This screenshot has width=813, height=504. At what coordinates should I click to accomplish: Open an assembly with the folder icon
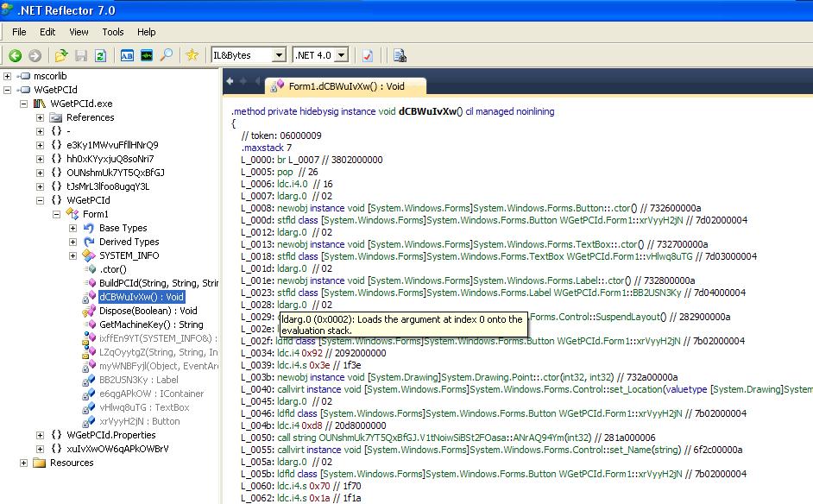point(61,55)
